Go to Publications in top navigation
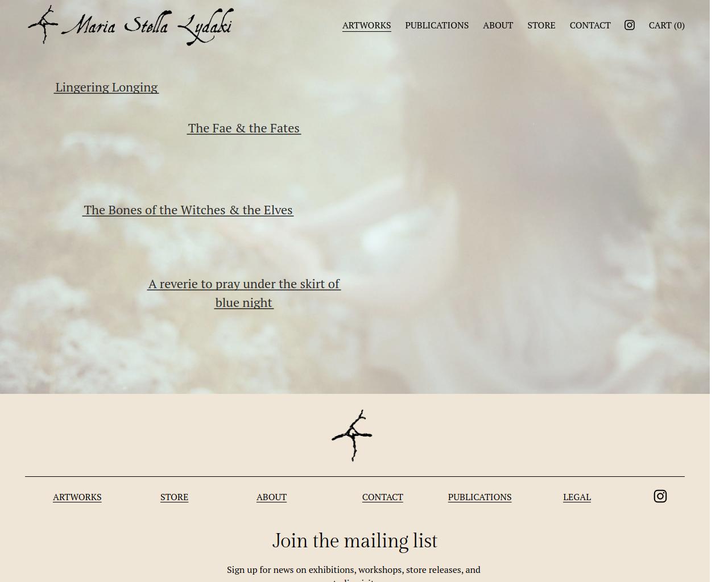 437,25
